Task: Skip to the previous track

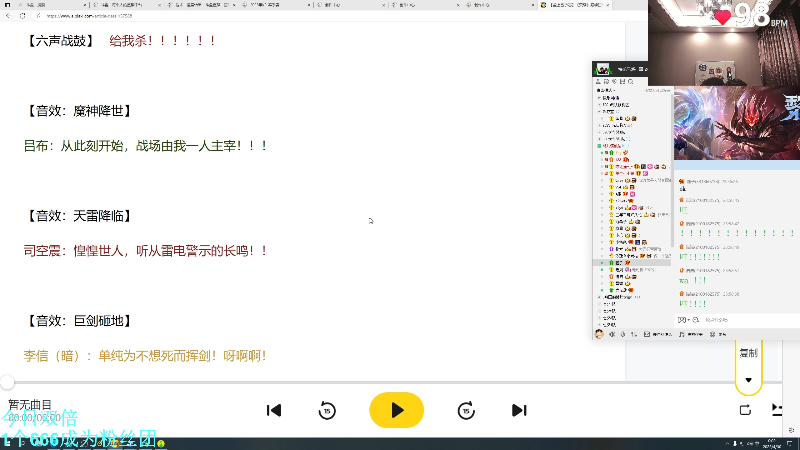Action: click(274, 410)
